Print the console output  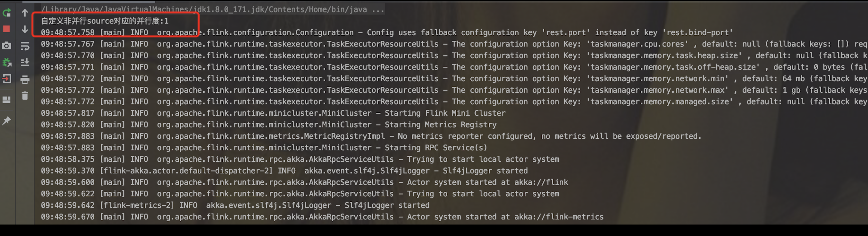click(25, 79)
